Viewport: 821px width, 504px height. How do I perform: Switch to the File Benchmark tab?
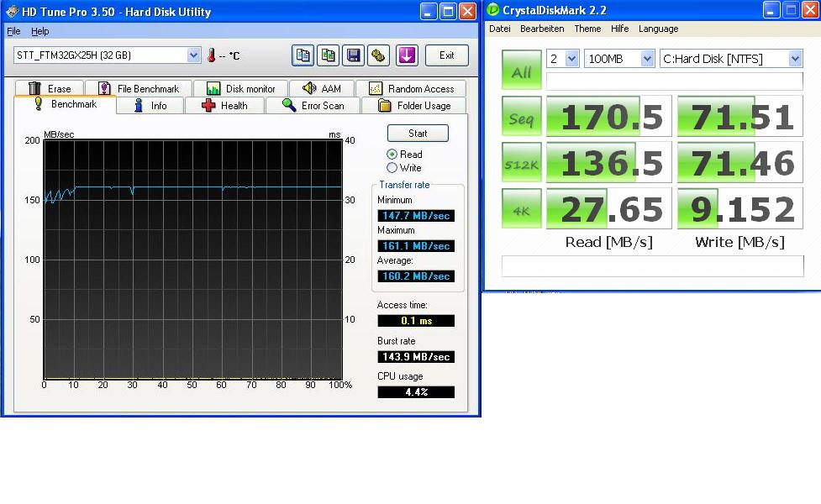139,88
